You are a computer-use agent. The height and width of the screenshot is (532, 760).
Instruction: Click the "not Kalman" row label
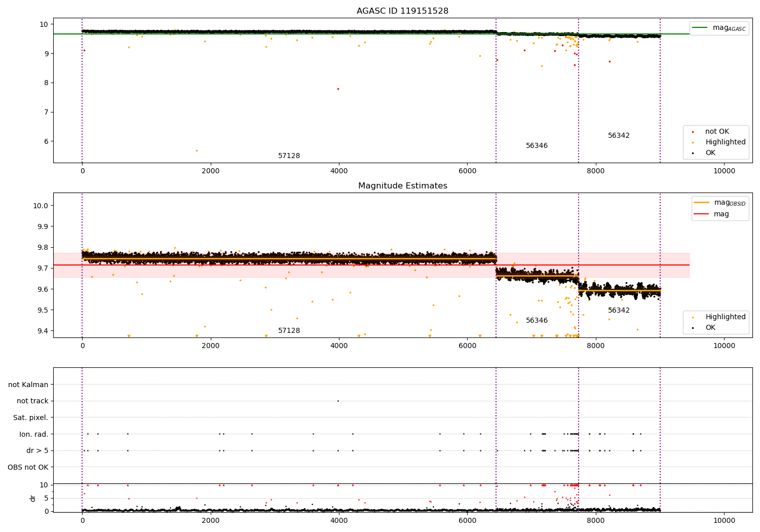click(x=28, y=385)
